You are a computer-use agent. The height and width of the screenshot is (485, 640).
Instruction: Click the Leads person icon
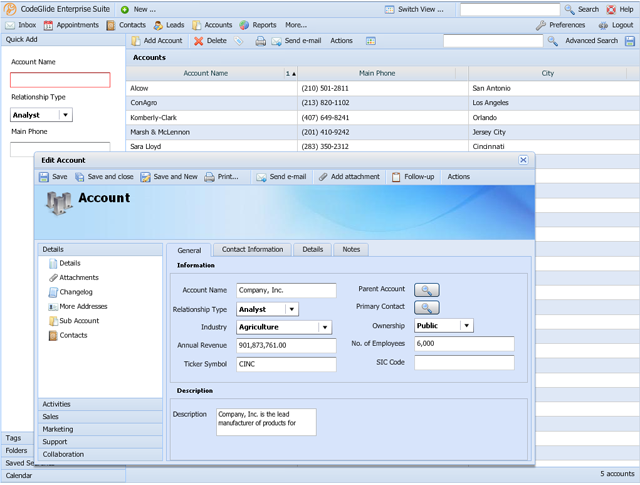coord(158,25)
